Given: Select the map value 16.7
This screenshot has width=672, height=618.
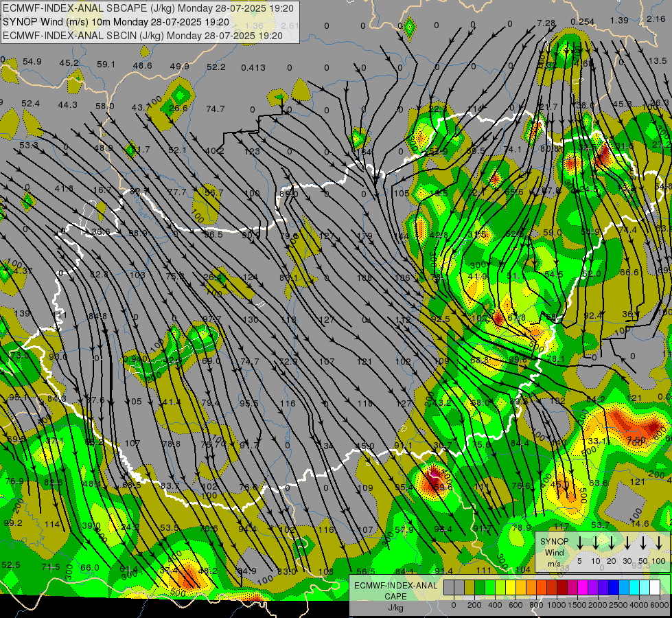Looking at the screenshot, I should coord(102,190).
